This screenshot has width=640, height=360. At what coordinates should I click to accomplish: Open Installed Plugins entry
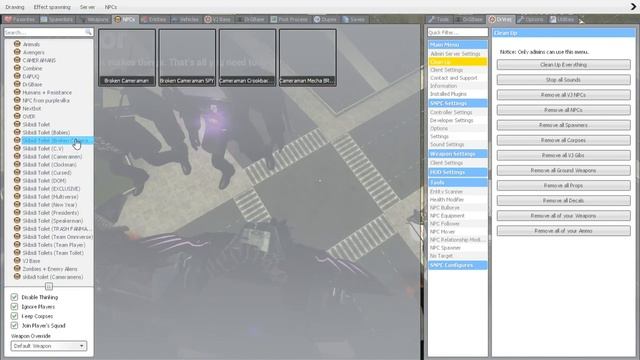coord(458,94)
